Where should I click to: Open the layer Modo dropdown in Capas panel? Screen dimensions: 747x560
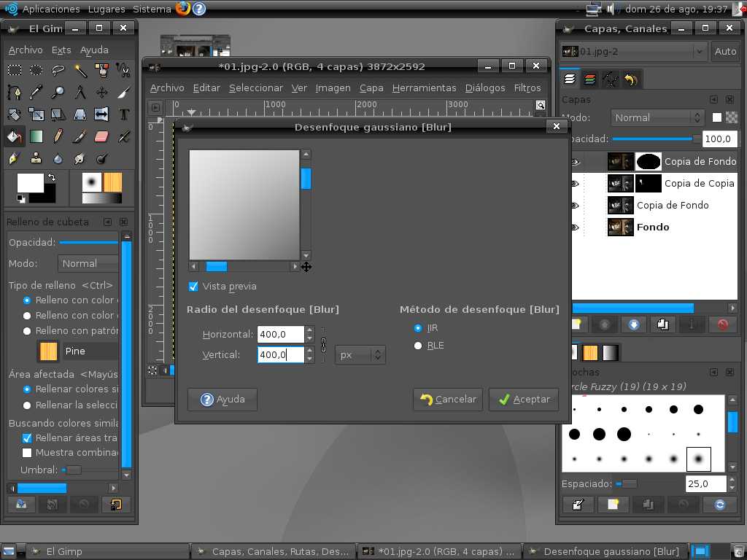658,117
